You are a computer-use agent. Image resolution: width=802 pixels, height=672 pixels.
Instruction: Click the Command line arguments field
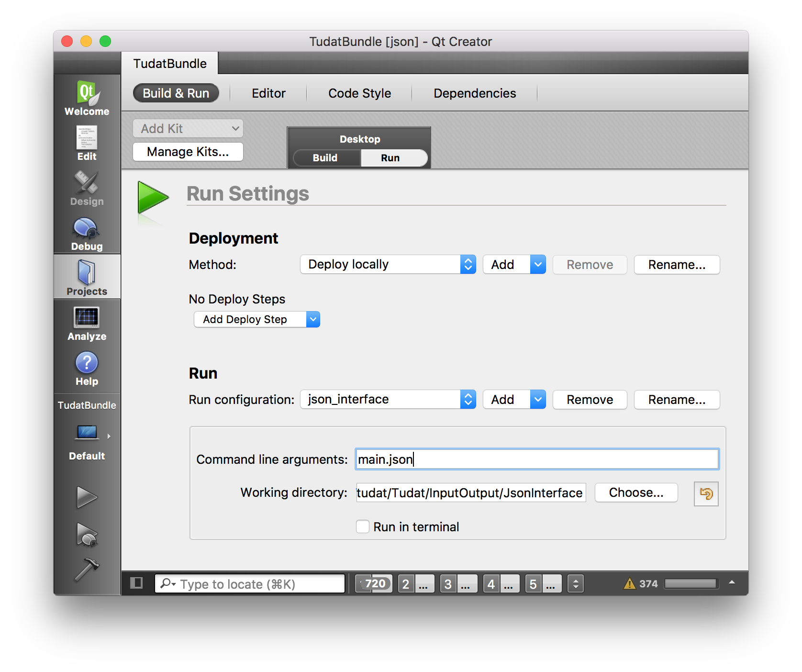click(x=536, y=459)
